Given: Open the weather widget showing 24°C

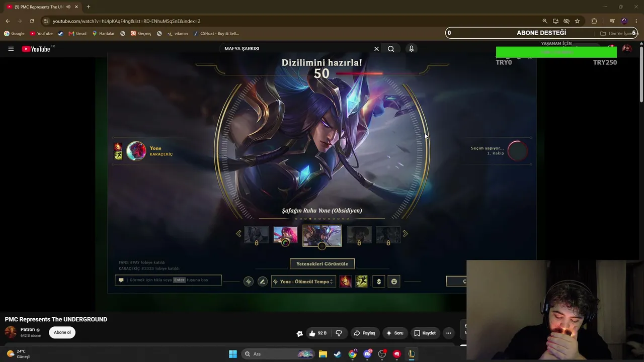Looking at the screenshot, I should [x=19, y=354].
